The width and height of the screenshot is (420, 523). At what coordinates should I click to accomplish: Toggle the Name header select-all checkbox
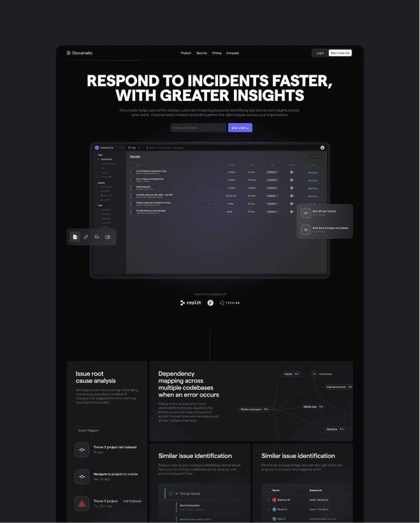pyautogui.click(x=269, y=490)
